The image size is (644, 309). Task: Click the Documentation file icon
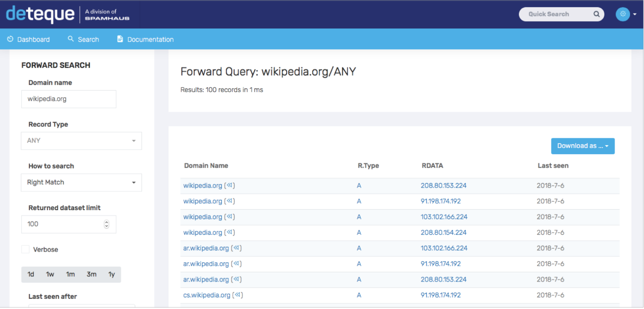[x=120, y=39]
